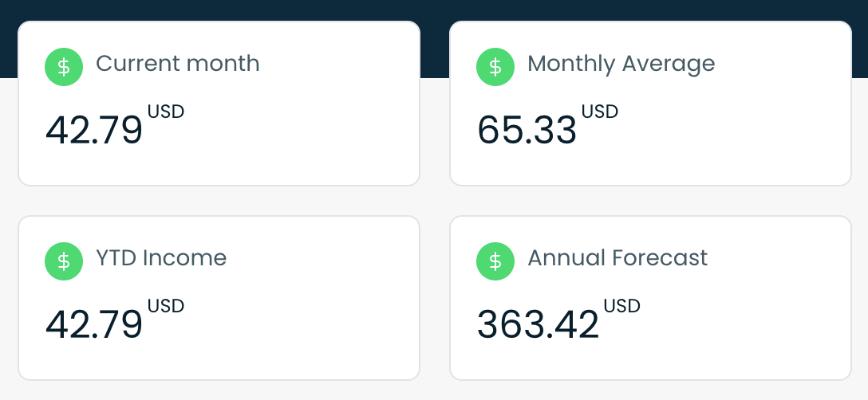Click USD unit in Current month card
868x400 pixels.
166,112
